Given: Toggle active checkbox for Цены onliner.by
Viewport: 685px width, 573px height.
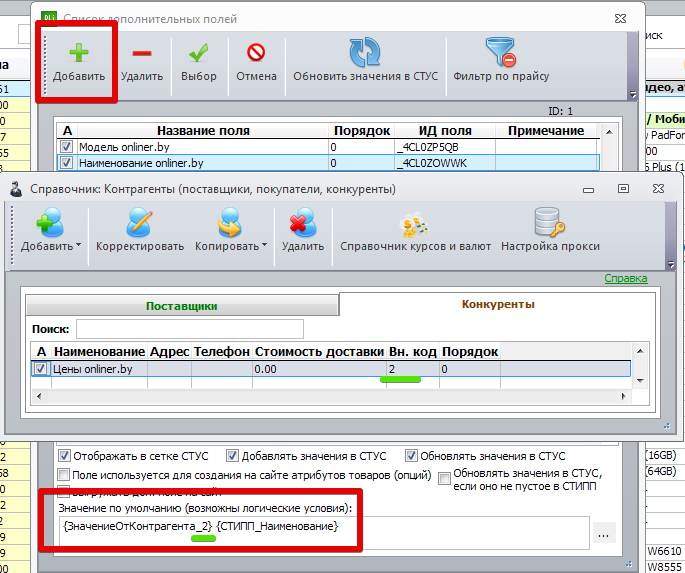Looking at the screenshot, I should pyautogui.click(x=41, y=369).
